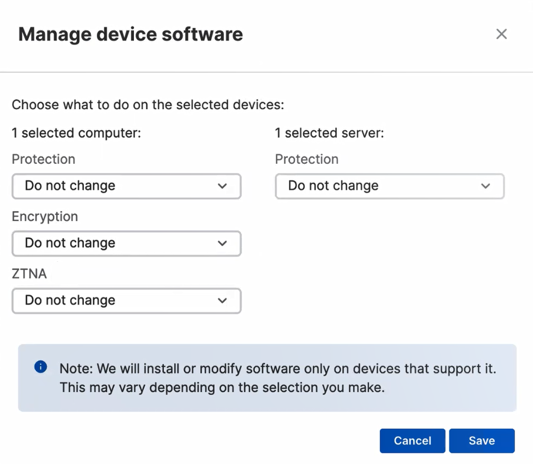The height and width of the screenshot is (464, 533).
Task: Click the chevron arrow in computer Protection field
Action: pos(222,186)
